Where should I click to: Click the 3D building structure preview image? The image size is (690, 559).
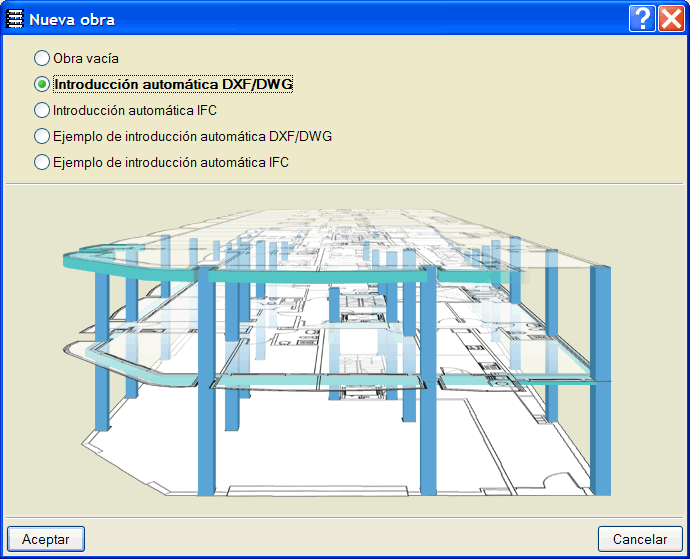[345, 350]
